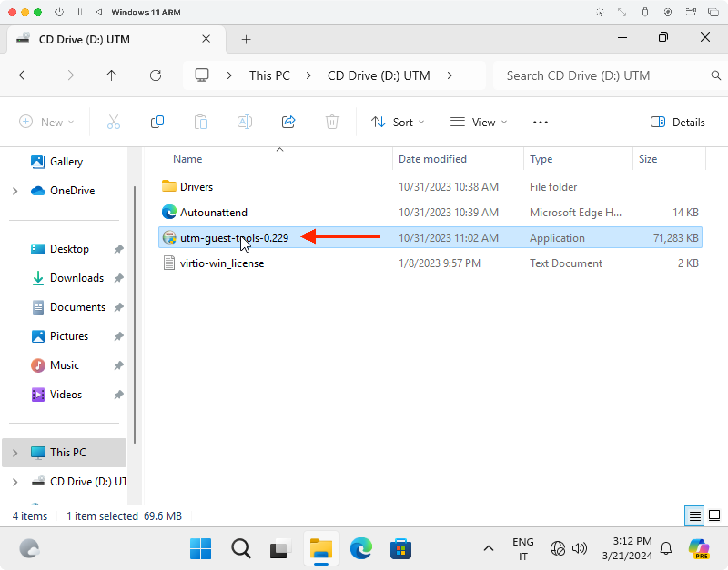Select utm-guest-tools-0.229 application

pos(430,238)
